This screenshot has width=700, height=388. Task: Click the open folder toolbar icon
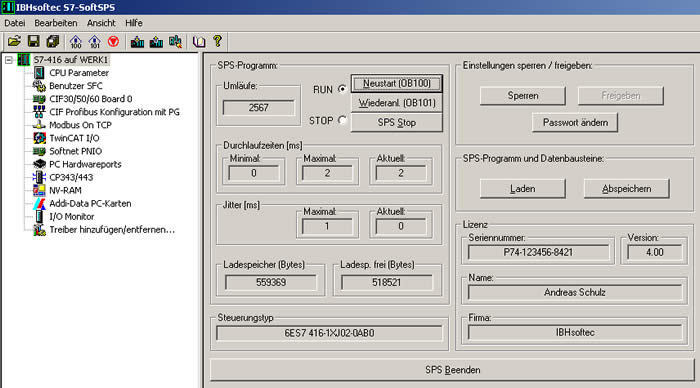[14, 42]
